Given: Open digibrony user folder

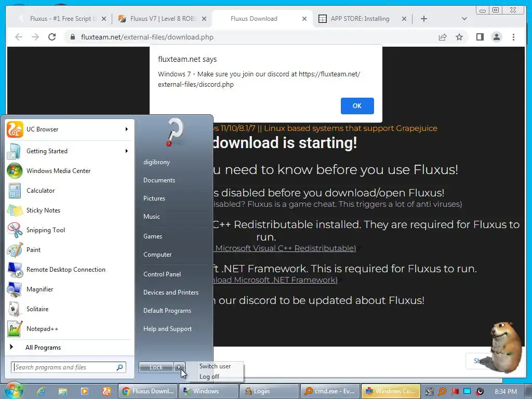Looking at the screenshot, I should coord(156,162).
